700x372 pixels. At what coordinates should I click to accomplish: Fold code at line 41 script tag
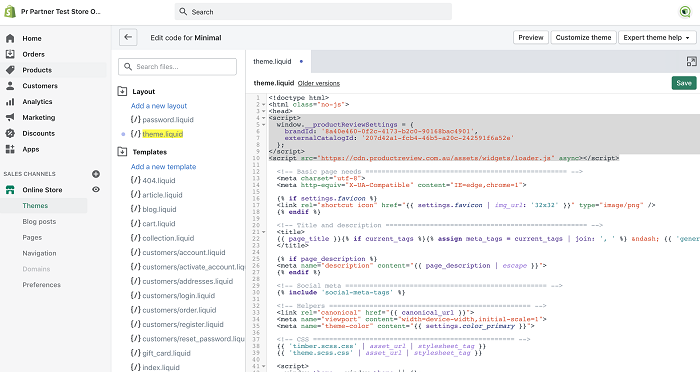pyautogui.click(x=264, y=366)
